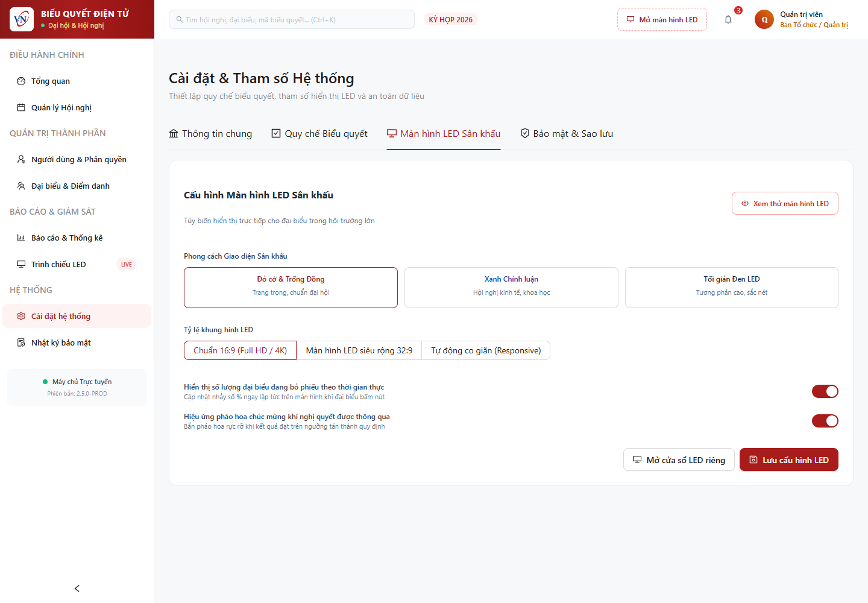
Task: Click the VN logo icon
Action: (x=22, y=19)
